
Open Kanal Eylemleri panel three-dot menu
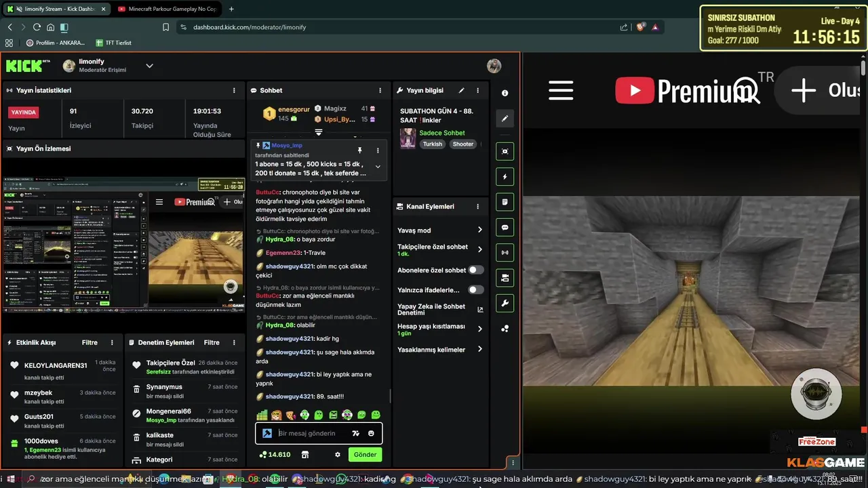point(478,207)
